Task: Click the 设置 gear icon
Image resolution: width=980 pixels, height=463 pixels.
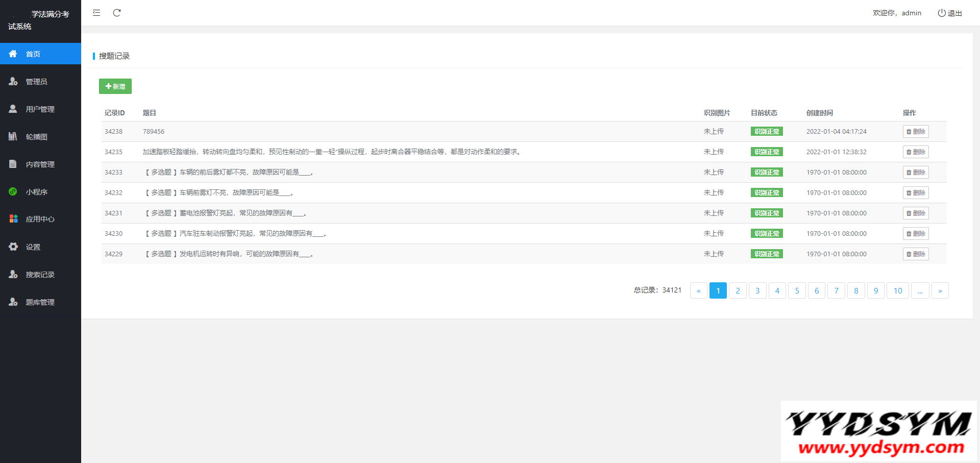Action: [13, 247]
